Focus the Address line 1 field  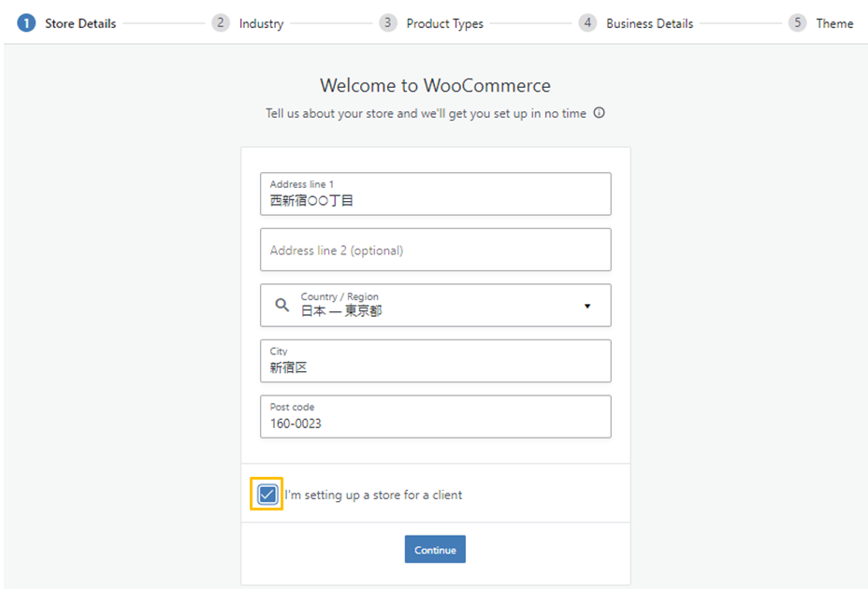[x=436, y=194]
